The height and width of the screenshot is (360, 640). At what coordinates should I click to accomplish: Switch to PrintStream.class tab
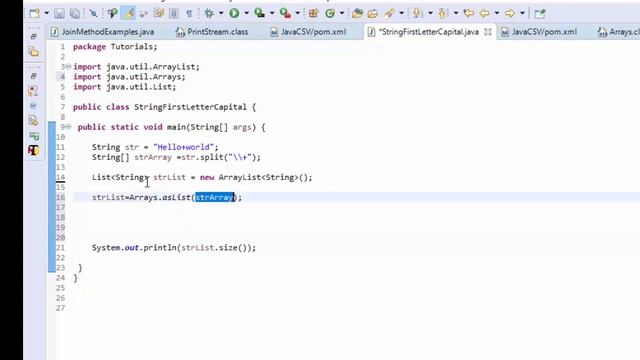(212, 32)
